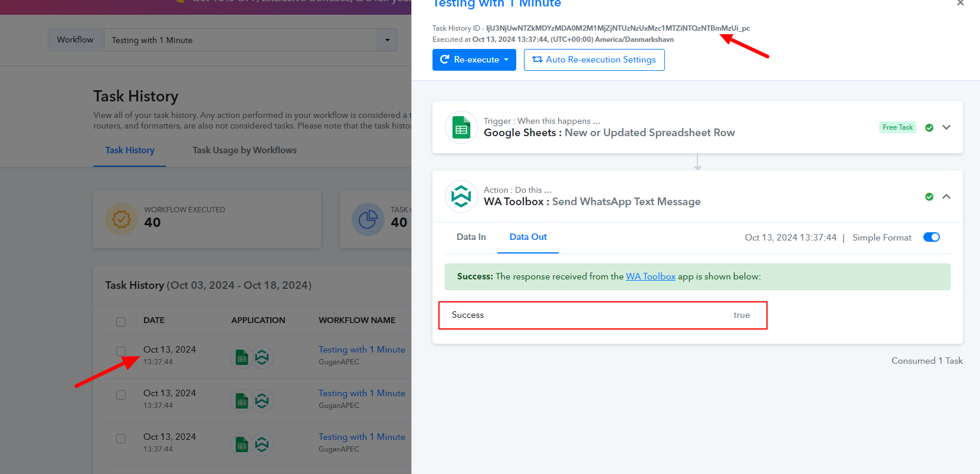
Task: Click the Success label in the response row
Action: point(468,315)
